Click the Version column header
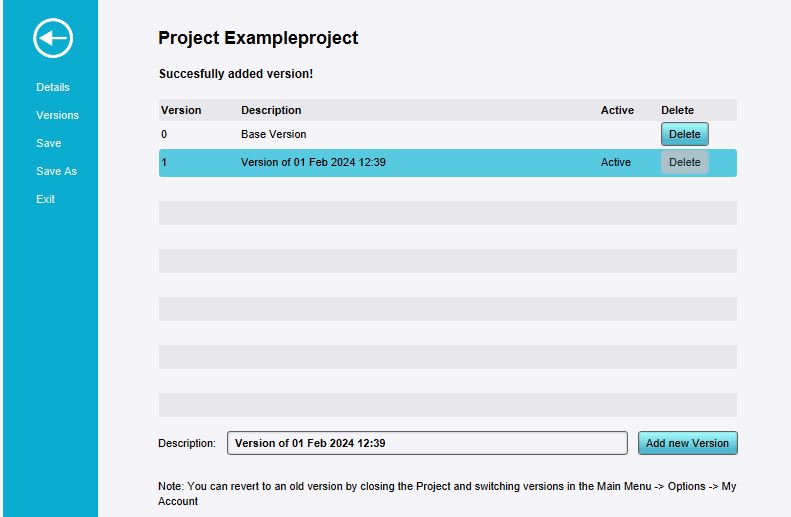 (181, 110)
